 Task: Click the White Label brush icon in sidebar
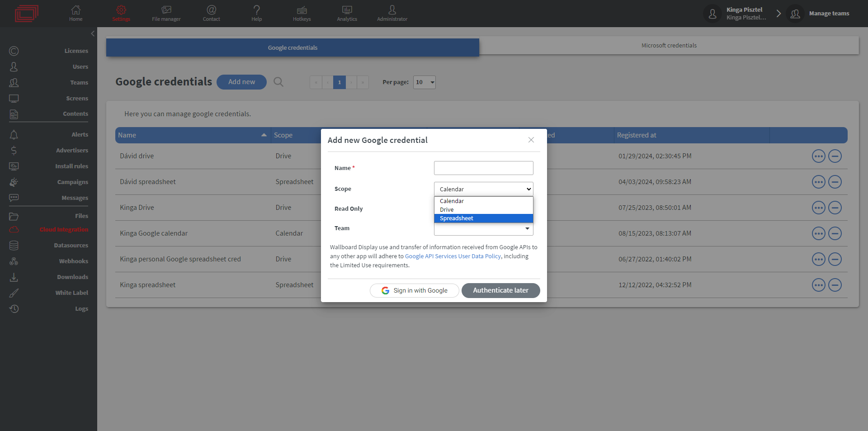coord(14,293)
